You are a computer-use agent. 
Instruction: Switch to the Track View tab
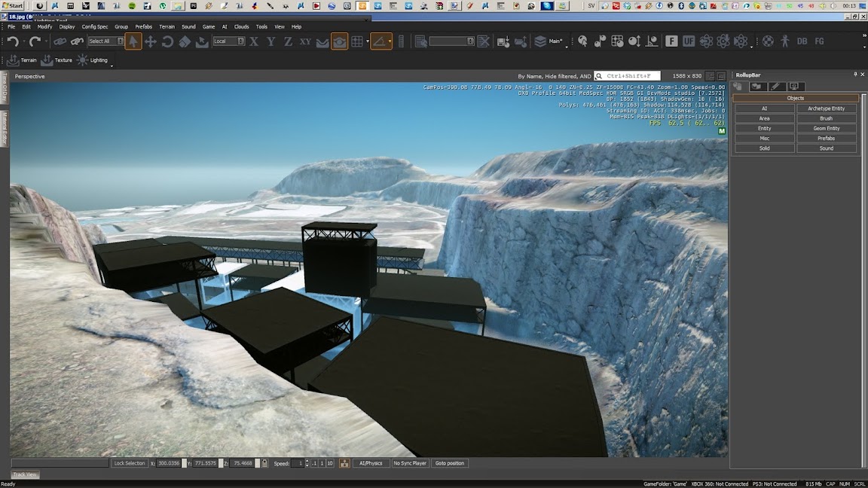pyautogui.click(x=25, y=474)
